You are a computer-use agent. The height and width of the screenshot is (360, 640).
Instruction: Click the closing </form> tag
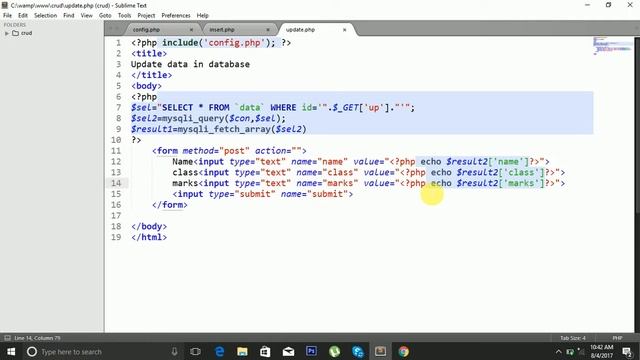tap(170, 205)
